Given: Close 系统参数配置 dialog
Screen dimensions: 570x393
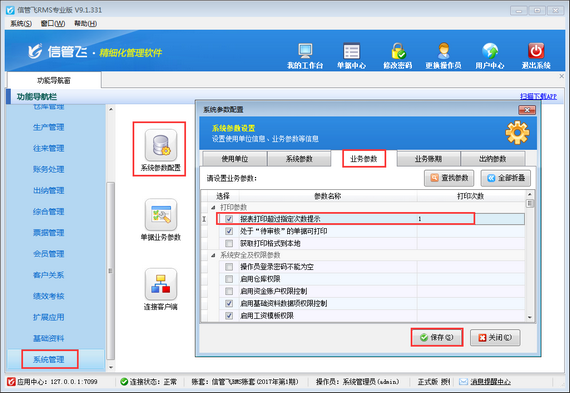Looking at the screenshot, I should point(527,110).
